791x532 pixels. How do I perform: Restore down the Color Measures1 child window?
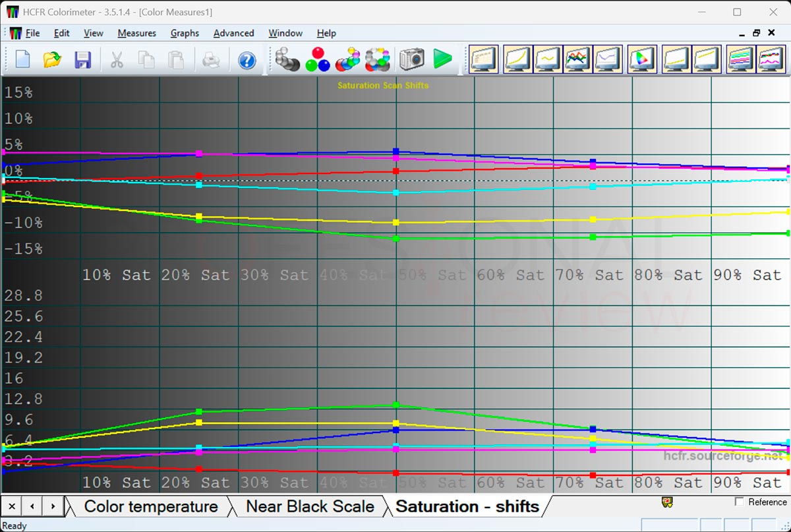click(x=757, y=32)
